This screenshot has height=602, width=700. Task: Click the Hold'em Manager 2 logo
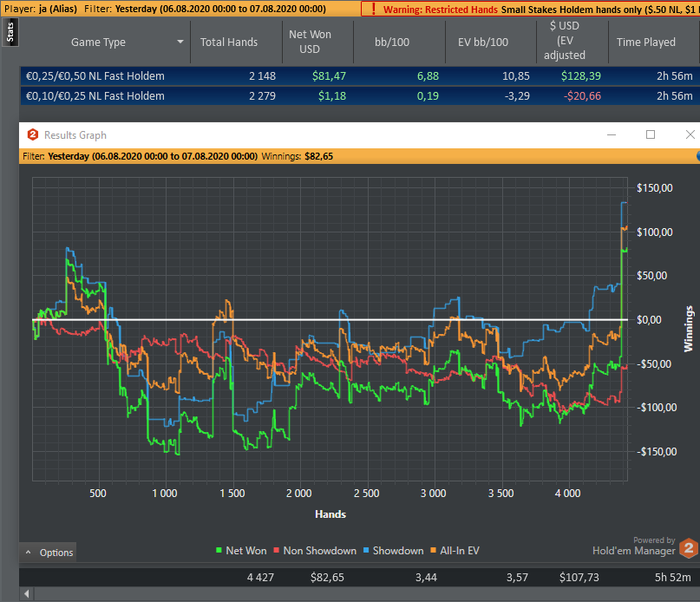[x=688, y=548]
